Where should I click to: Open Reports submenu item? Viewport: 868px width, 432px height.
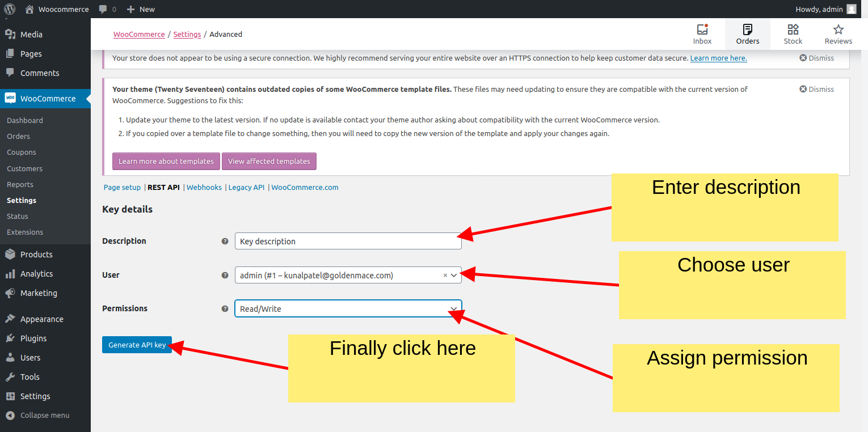pyautogui.click(x=20, y=184)
